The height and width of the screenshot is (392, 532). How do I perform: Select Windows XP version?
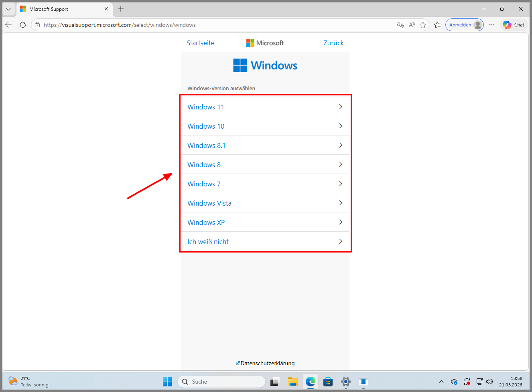pos(265,222)
